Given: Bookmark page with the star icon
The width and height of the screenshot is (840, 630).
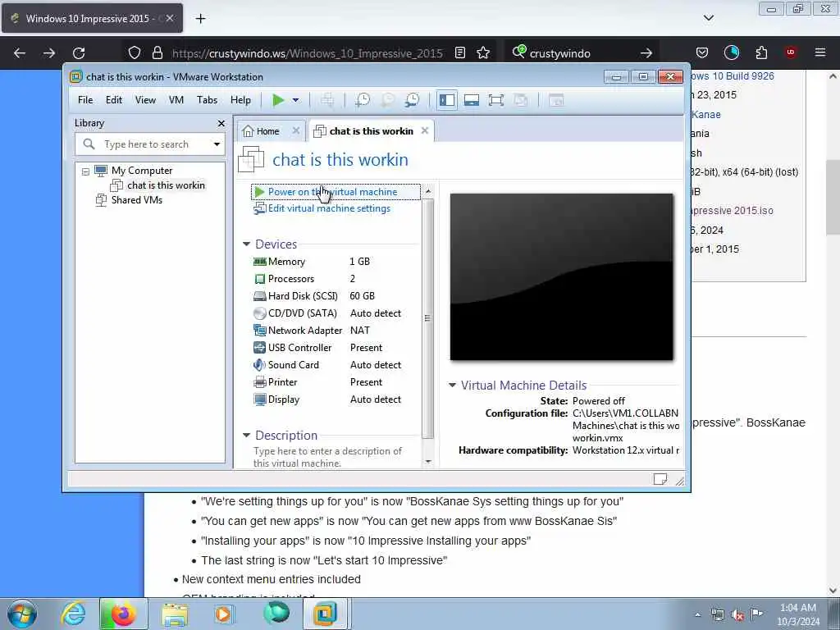Looking at the screenshot, I should 483,53.
